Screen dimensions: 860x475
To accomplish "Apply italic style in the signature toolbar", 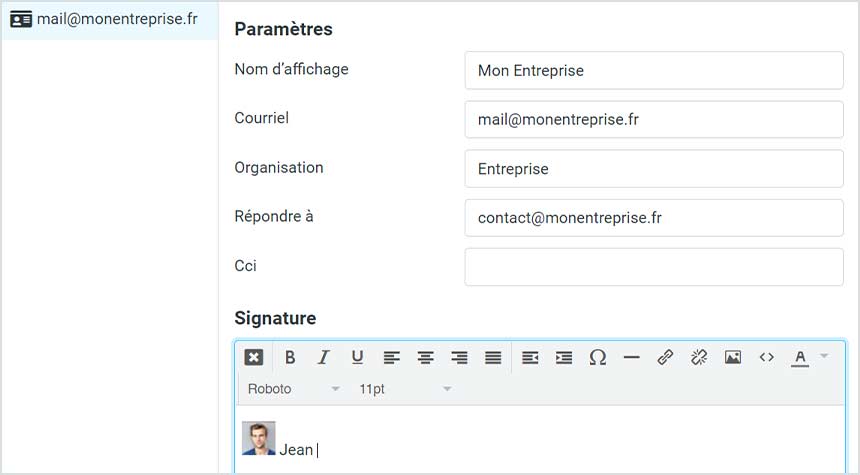I will coord(324,358).
